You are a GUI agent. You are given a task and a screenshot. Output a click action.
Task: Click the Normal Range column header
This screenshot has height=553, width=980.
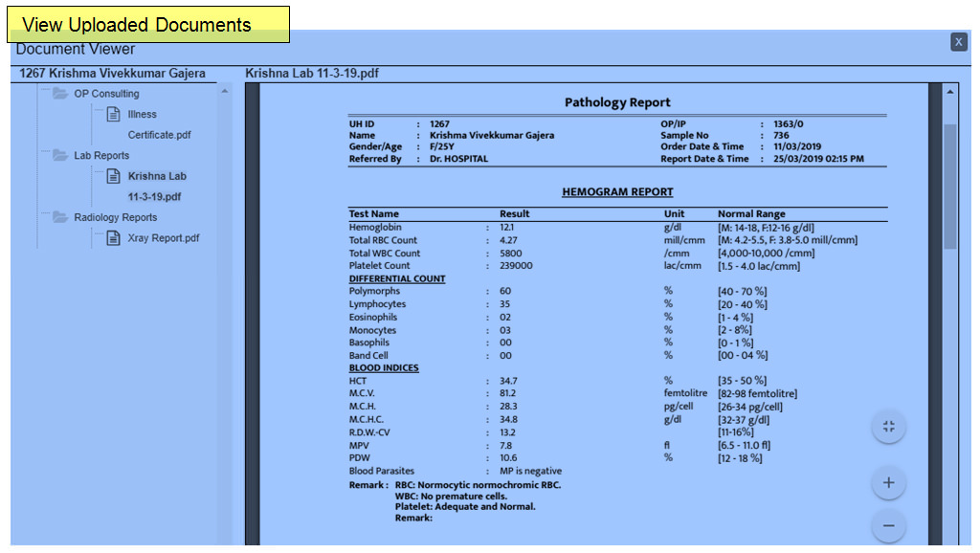pos(751,213)
